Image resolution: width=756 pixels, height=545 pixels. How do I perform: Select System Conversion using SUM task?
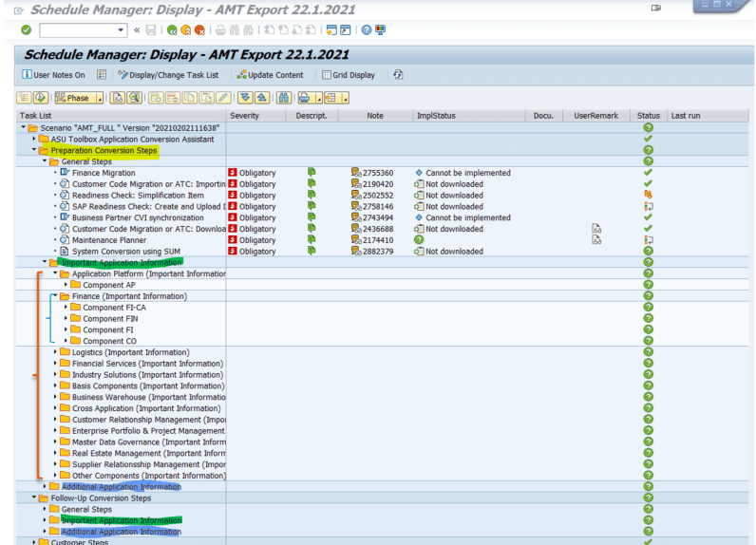coord(125,252)
